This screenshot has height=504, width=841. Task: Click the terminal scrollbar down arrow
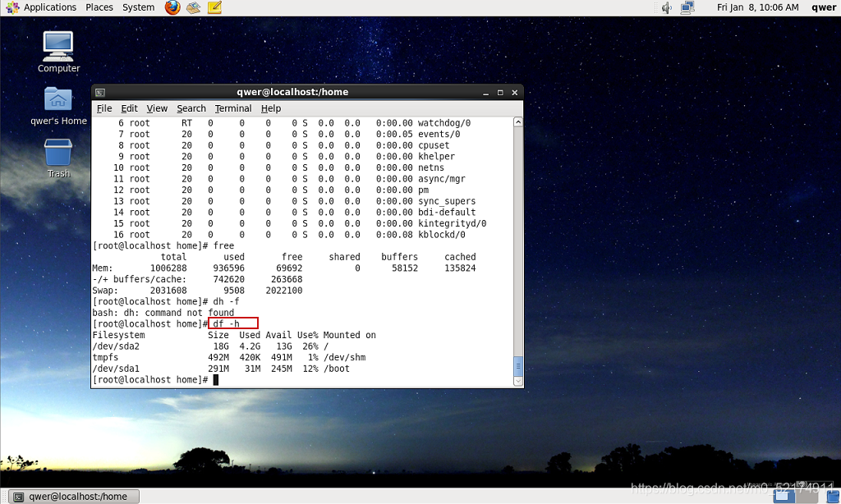[518, 381]
